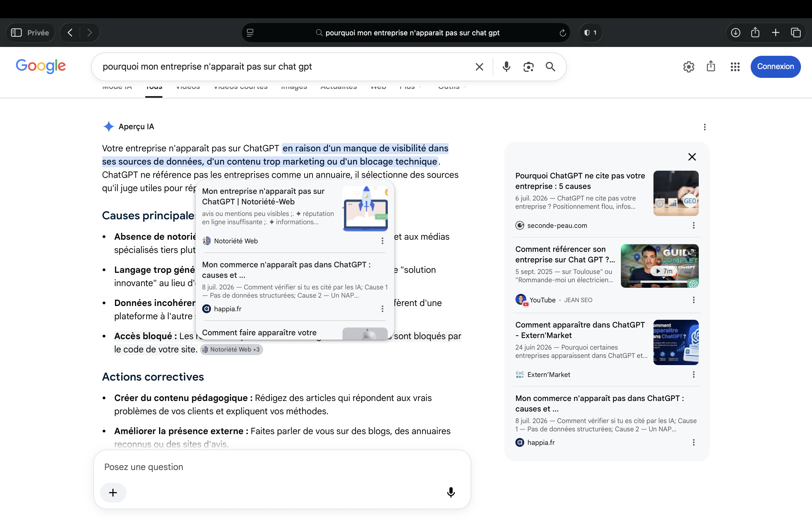Screen dimensions: 812x528
Task: Start microphone in Posez une question box
Action: point(451,492)
